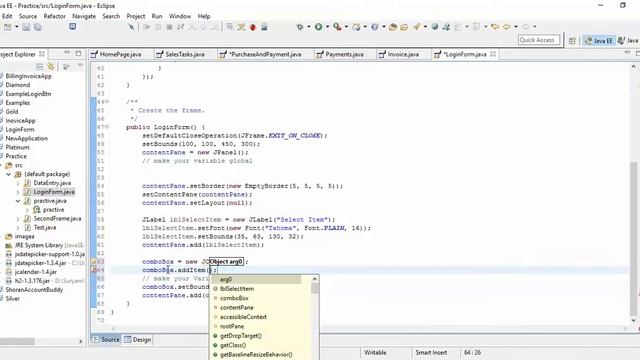The width and height of the screenshot is (640, 360).
Task: Open the Search menu
Action: [111, 16]
